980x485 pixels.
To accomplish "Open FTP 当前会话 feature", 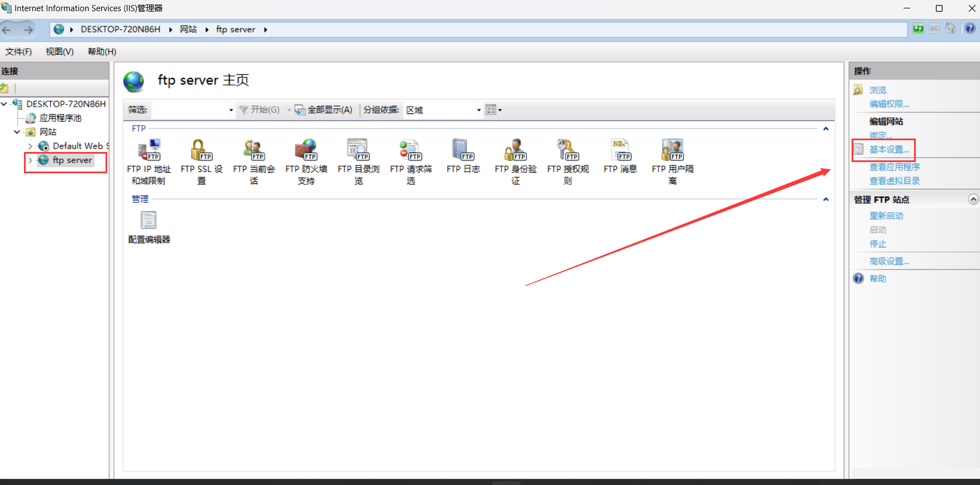I will click(x=254, y=161).
